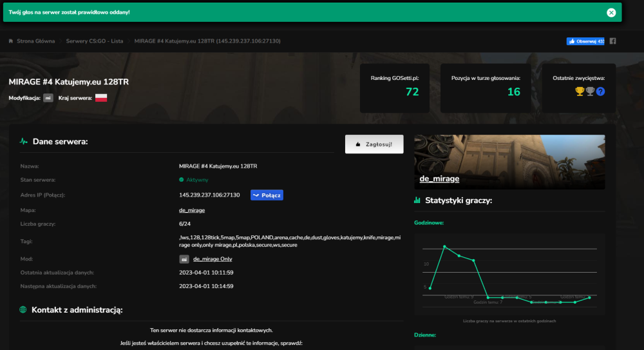644x350 pixels.
Task: Dismiss the green vote confirmation banner
Action: [611, 12]
